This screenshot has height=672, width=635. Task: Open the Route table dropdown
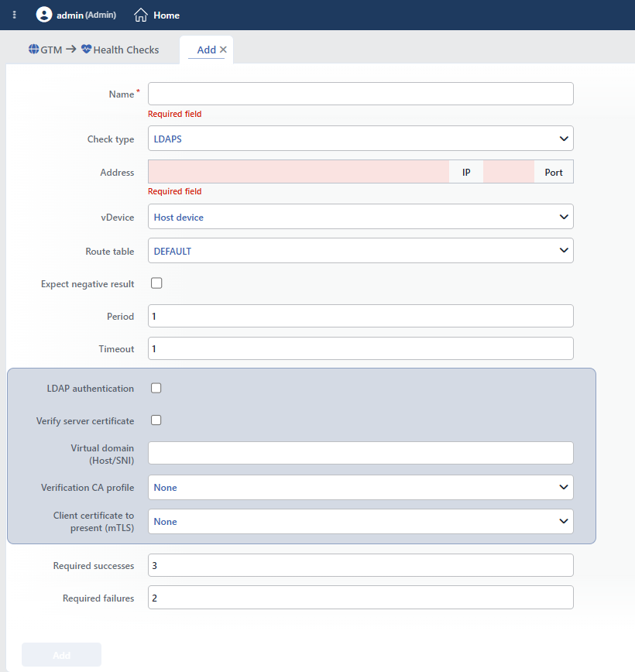point(361,251)
